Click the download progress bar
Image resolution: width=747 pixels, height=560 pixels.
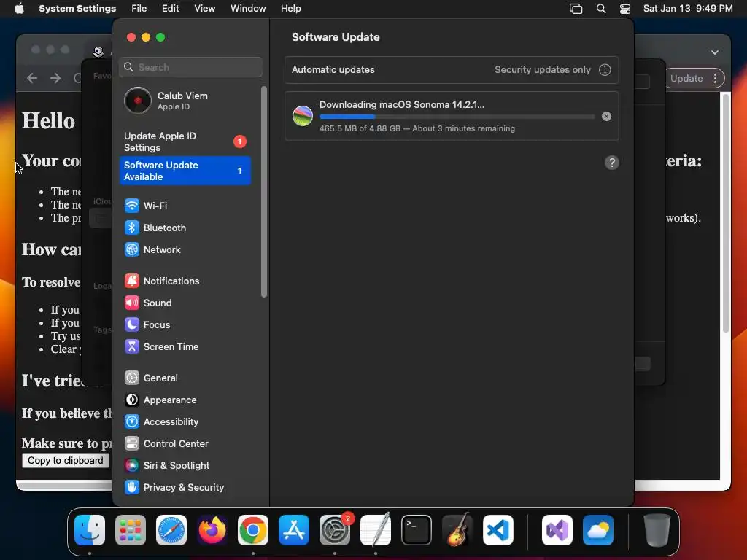pos(457,117)
